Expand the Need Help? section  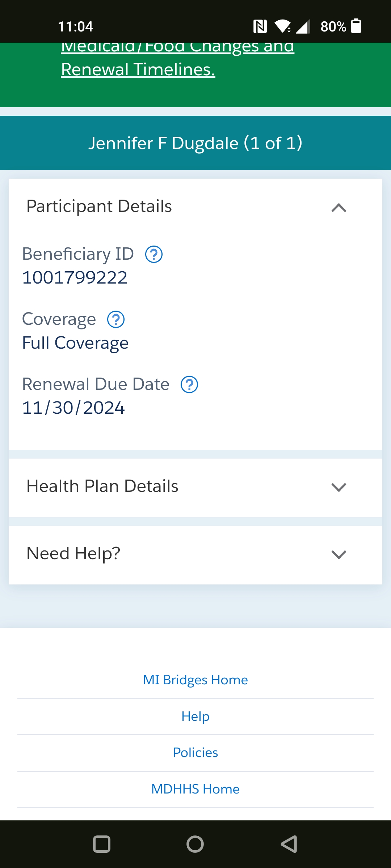coord(195,555)
